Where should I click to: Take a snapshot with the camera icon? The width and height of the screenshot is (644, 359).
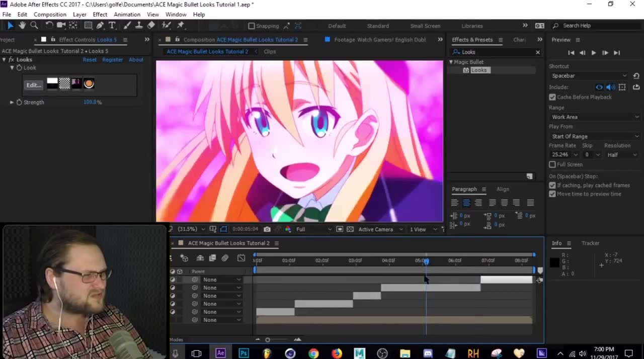pyautogui.click(x=267, y=229)
